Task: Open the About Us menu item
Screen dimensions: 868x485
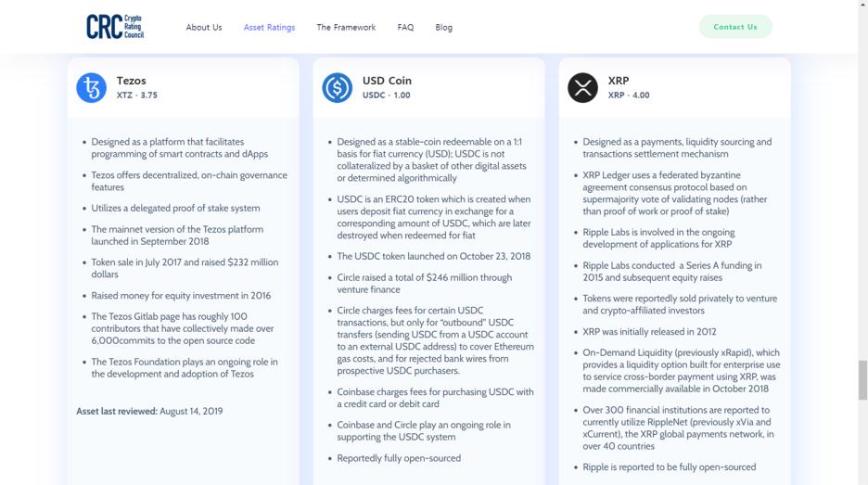Action: (204, 27)
